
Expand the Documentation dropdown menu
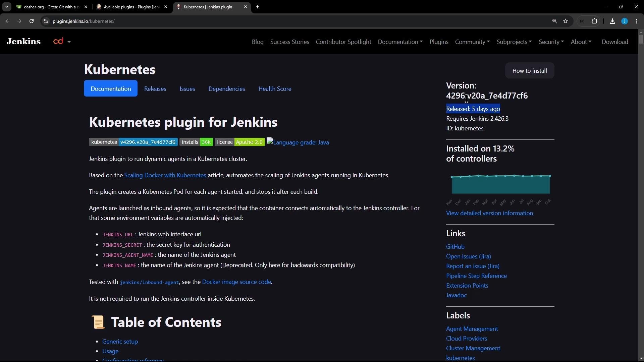pyautogui.click(x=400, y=42)
